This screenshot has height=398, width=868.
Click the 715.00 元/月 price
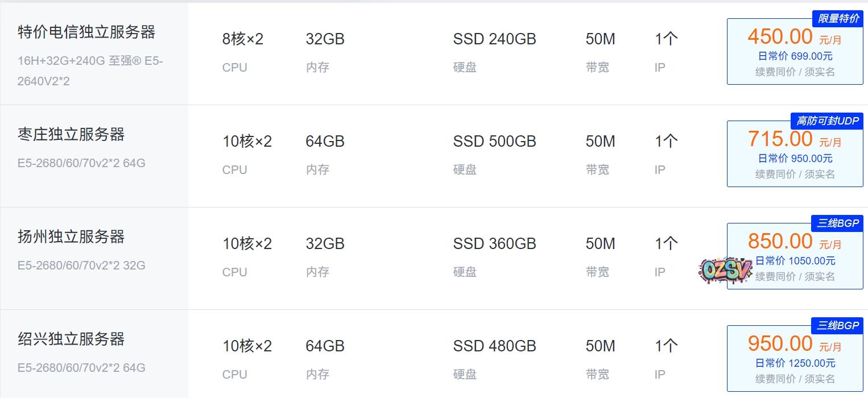coord(794,139)
